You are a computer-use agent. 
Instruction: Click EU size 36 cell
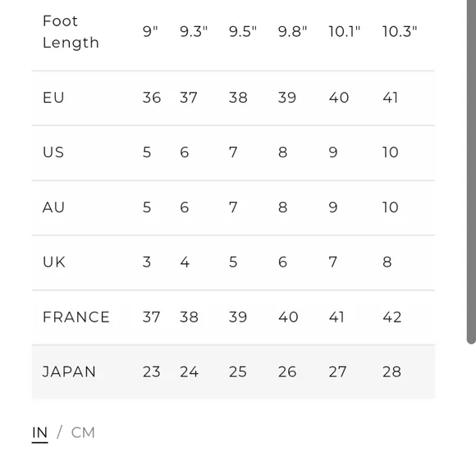click(152, 98)
